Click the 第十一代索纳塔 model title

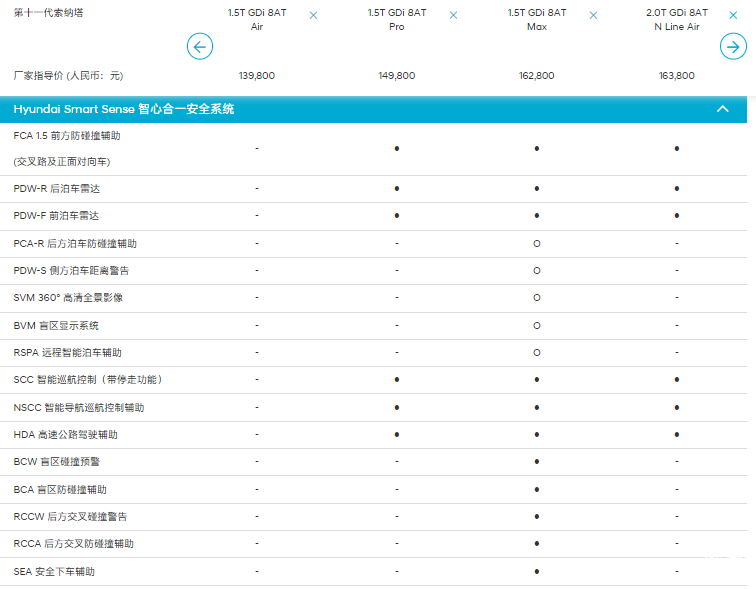[x=47, y=13]
